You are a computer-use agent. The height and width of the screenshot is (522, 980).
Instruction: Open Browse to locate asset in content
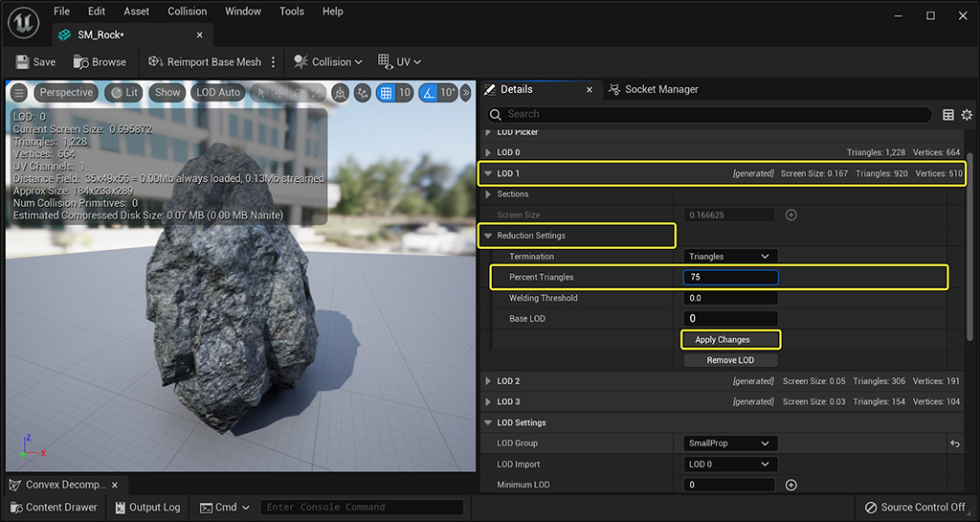point(100,62)
